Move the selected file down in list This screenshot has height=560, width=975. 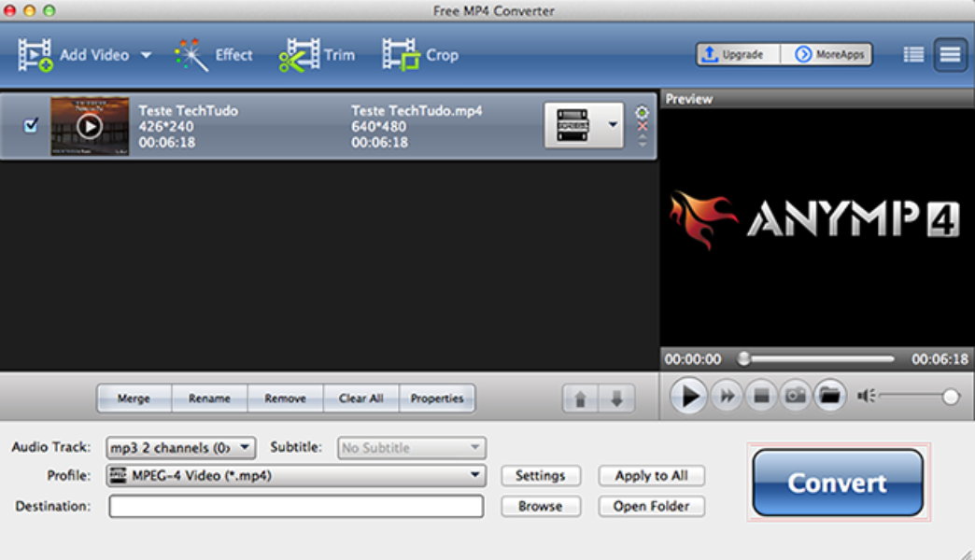[615, 399]
